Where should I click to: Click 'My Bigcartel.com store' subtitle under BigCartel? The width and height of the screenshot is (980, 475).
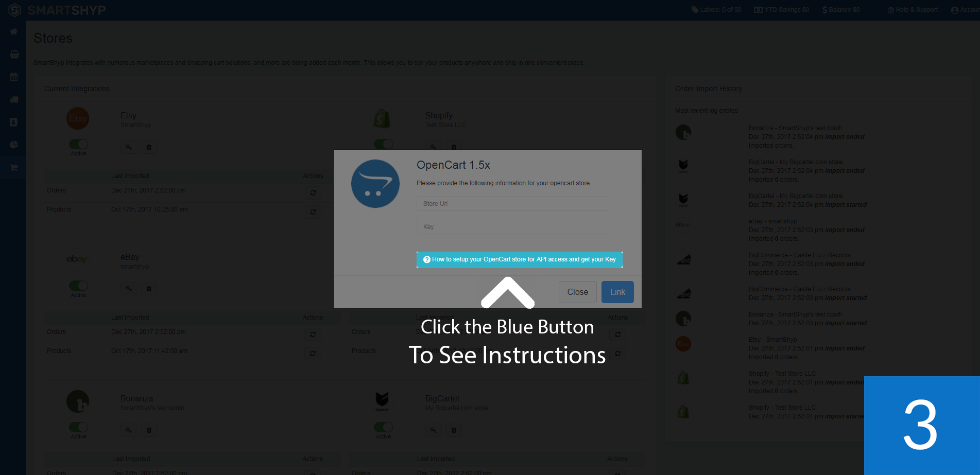(x=456, y=408)
